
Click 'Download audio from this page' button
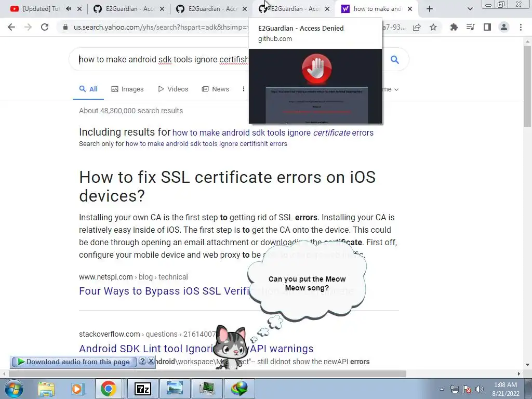pyautogui.click(x=74, y=362)
